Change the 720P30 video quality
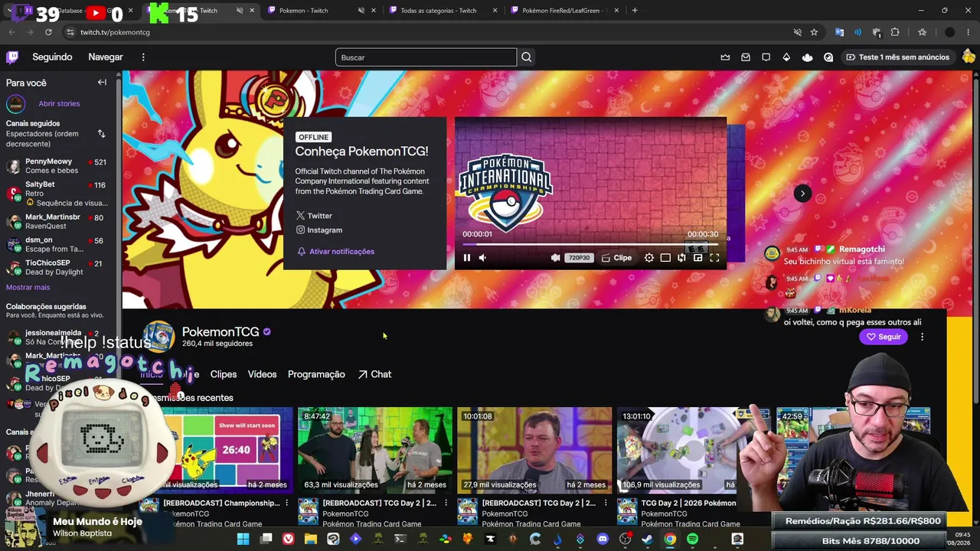The image size is (980, 551). [x=579, y=258]
